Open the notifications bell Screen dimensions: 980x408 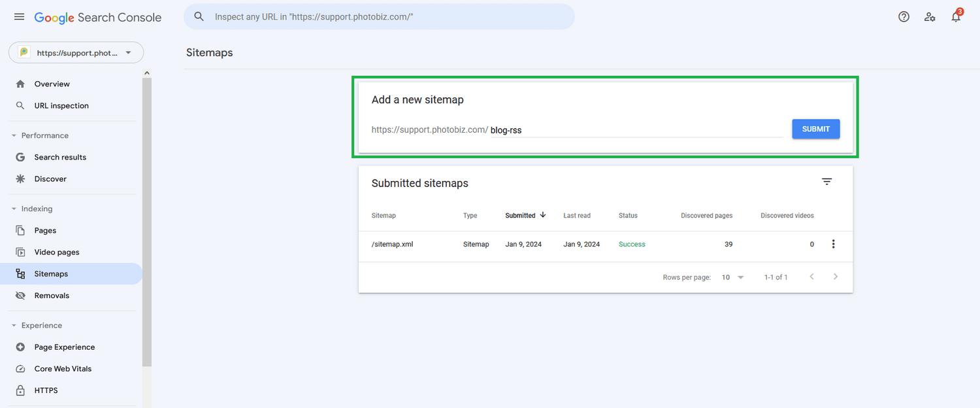(956, 16)
